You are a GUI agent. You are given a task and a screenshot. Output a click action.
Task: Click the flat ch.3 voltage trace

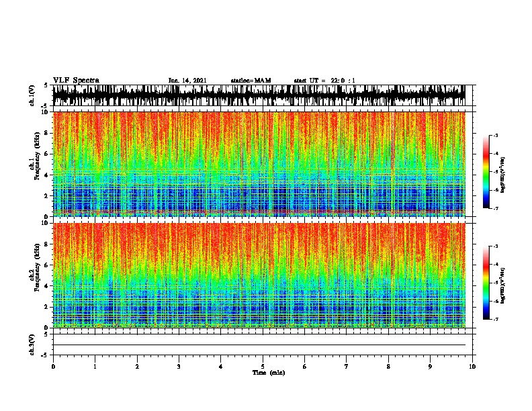tap(259, 345)
